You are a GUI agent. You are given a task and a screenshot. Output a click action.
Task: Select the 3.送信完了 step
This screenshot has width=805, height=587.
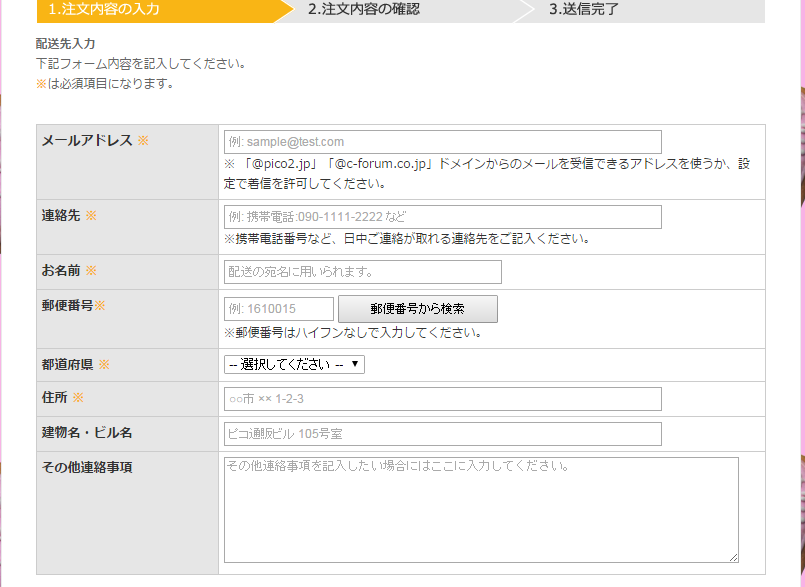click(583, 10)
